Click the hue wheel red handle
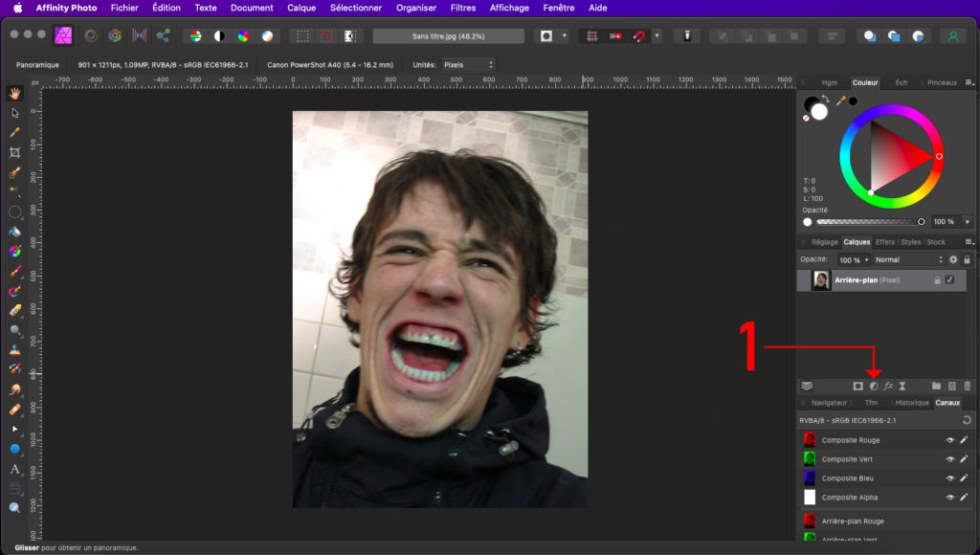Screen dimensions: 980x555 pos(939,156)
